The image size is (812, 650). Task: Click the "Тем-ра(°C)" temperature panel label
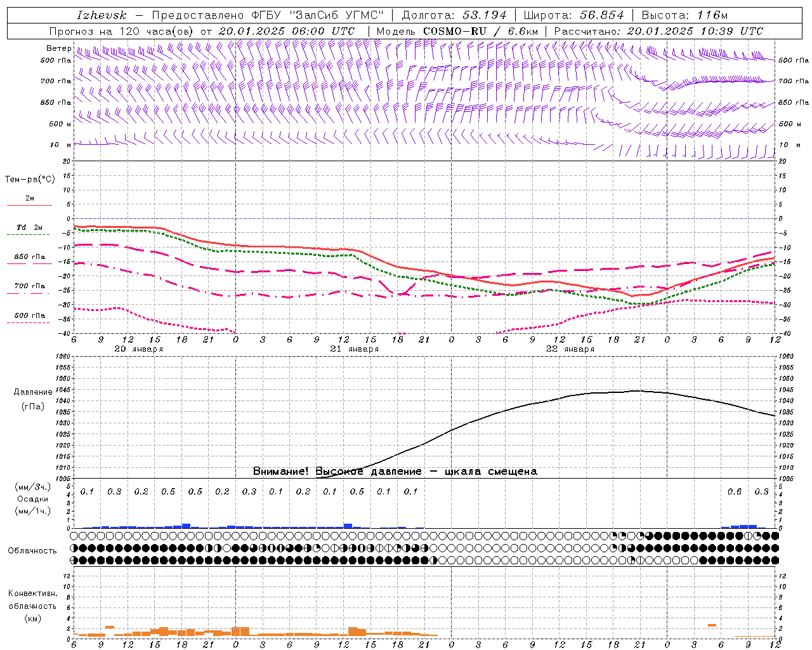tap(30, 180)
